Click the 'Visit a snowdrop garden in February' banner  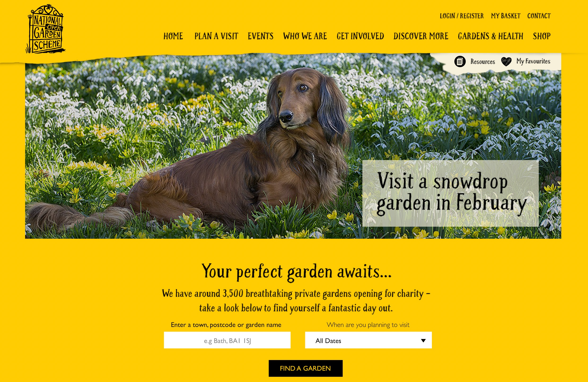coord(450,193)
